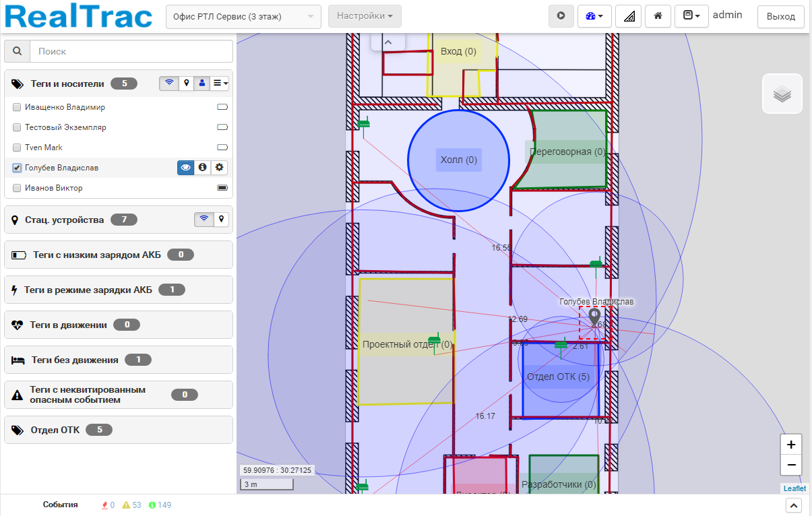This screenshot has width=812, height=516.
Task: Toggle eye visibility for Голубев Владислав
Action: click(x=186, y=168)
